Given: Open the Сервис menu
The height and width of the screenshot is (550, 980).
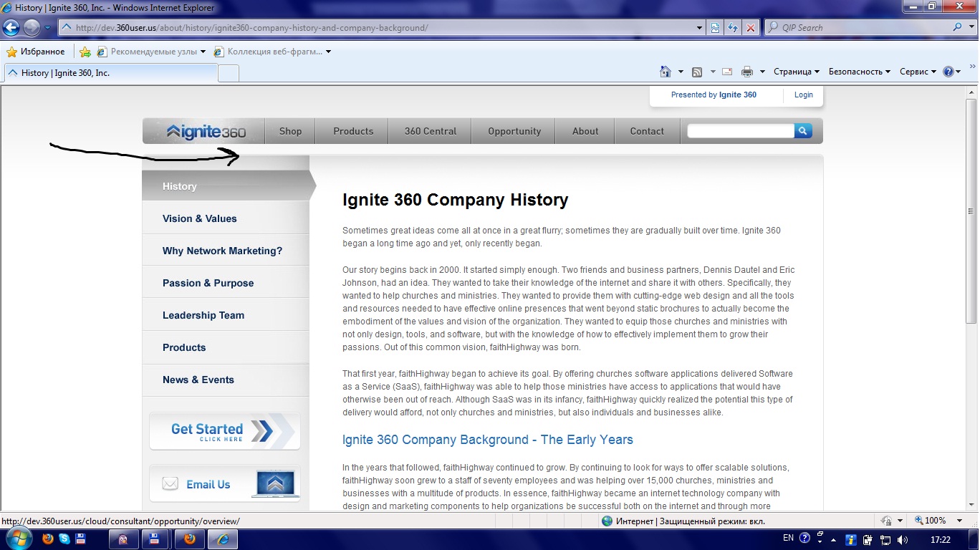Looking at the screenshot, I should click(x=918, y=72).
